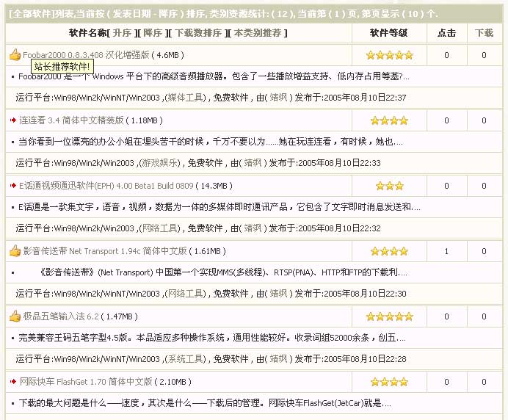Click 下载 column header
This screenshot has height=420, width=508.
point(484,33)
